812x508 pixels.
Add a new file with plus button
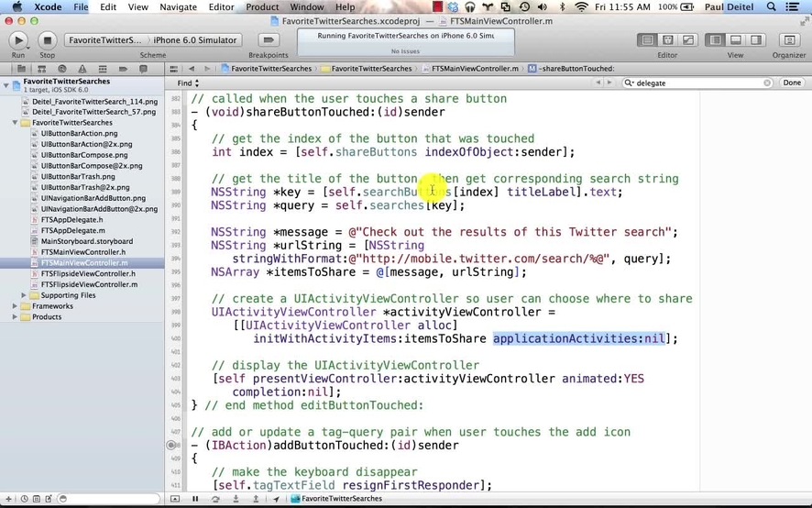pyautogui.click(x=8, y=499)
